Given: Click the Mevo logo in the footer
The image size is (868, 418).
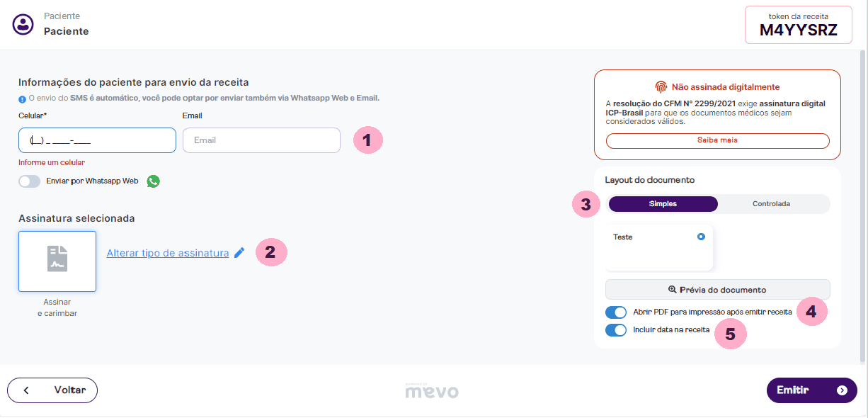Looking at the screenshot, I should coord(432,390).
